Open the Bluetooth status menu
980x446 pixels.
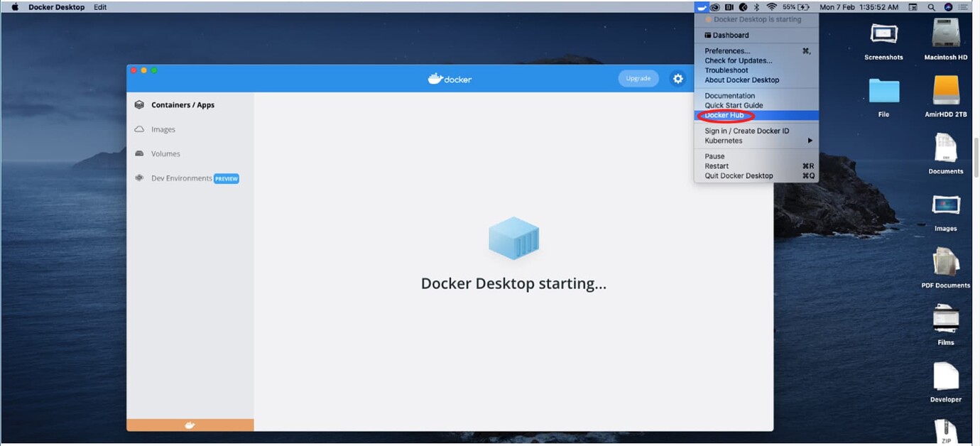(755, 7)
